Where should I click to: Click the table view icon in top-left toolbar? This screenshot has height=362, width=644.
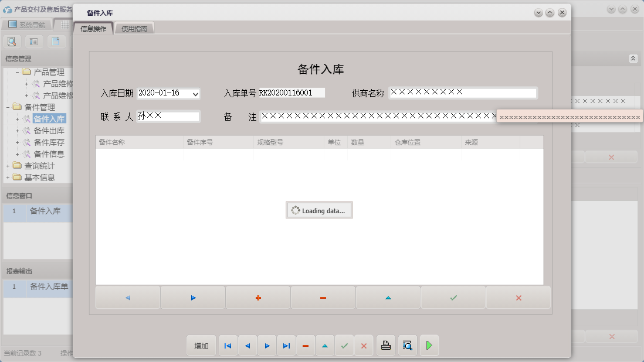tap(33, 41)
